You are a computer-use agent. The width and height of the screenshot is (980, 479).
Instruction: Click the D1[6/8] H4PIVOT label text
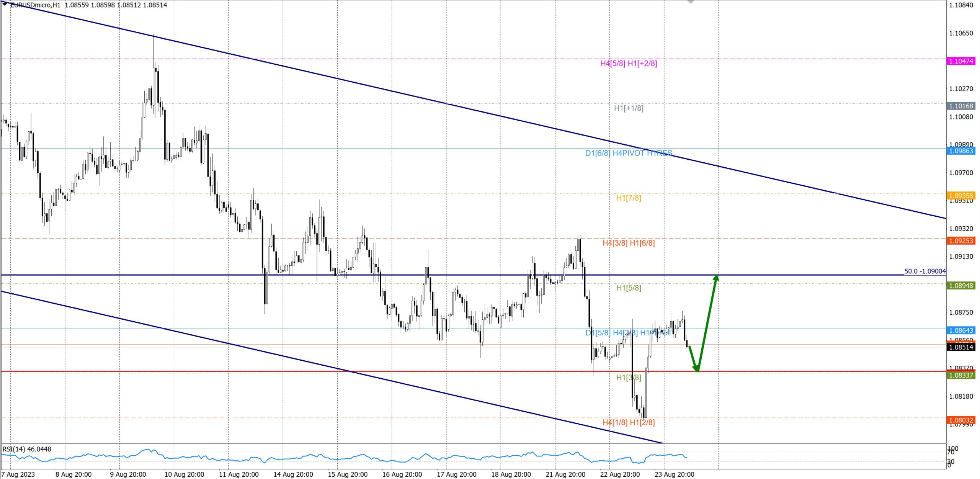pyautogui.click(x=628, y=153)
